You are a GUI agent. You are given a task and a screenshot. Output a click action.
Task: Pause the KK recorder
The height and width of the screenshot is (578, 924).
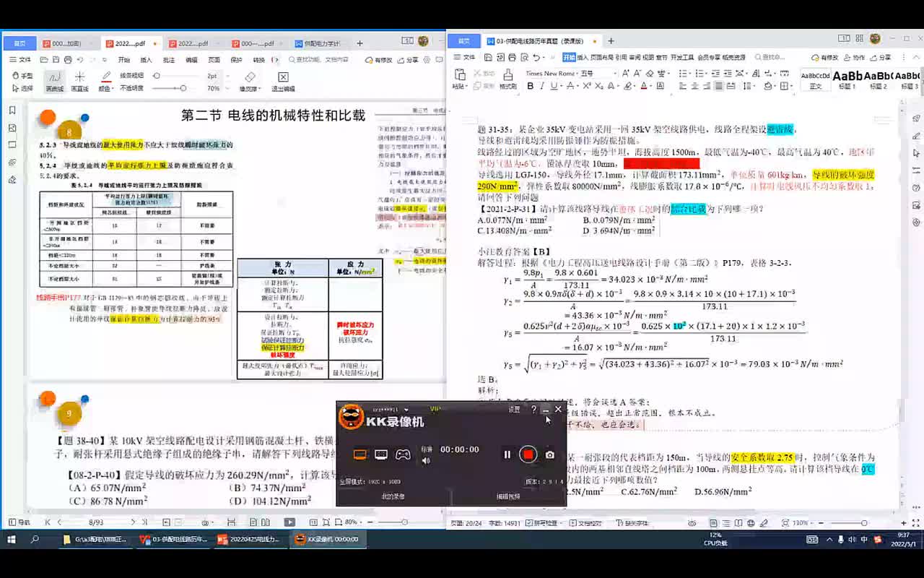507,454
